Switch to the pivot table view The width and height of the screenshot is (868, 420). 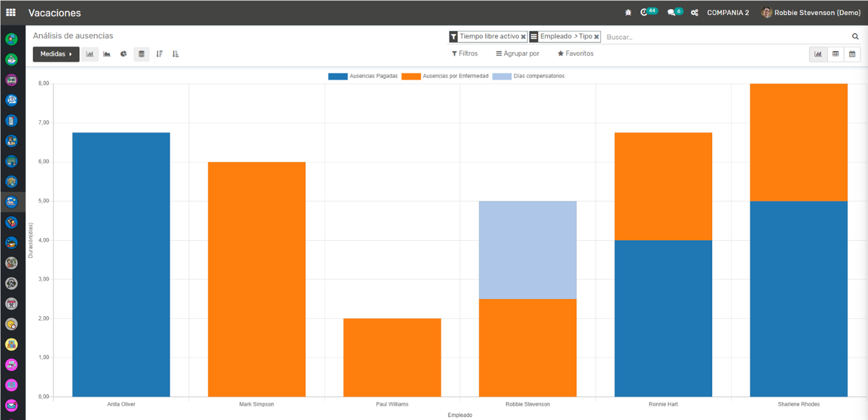835,54
